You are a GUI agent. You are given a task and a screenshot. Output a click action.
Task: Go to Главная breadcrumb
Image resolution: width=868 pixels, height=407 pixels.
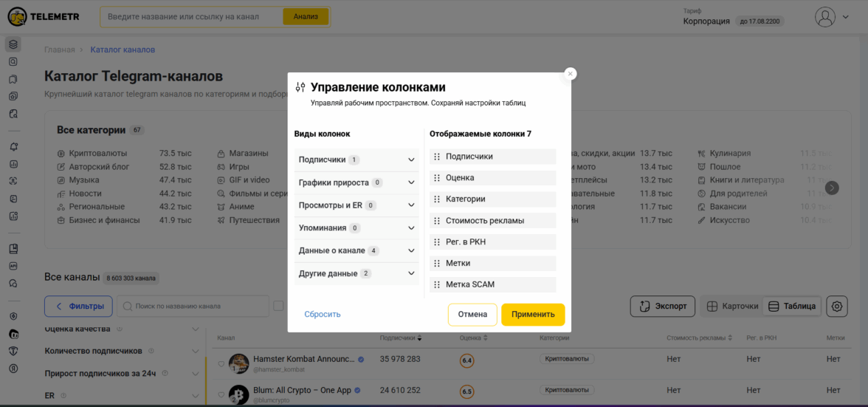pyautogui.click(x=59, y=49)
